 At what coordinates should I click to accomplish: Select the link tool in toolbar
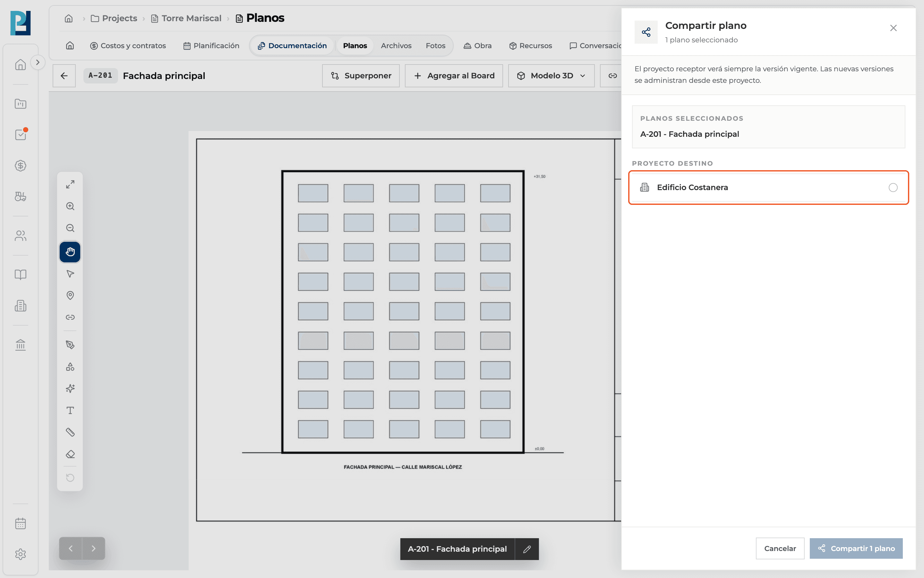point(70,317)
